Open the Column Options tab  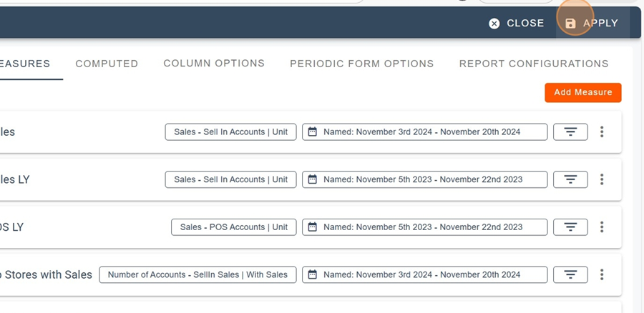click(214, 64)
